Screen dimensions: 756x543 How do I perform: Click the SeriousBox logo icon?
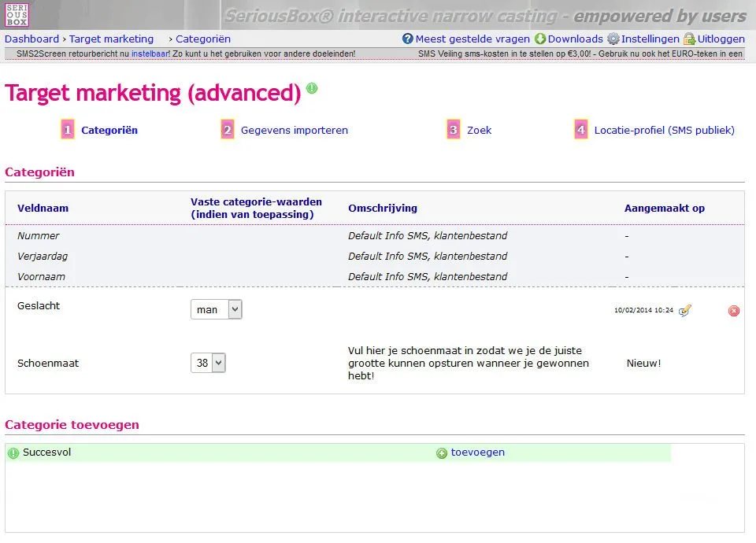[17, 15]
